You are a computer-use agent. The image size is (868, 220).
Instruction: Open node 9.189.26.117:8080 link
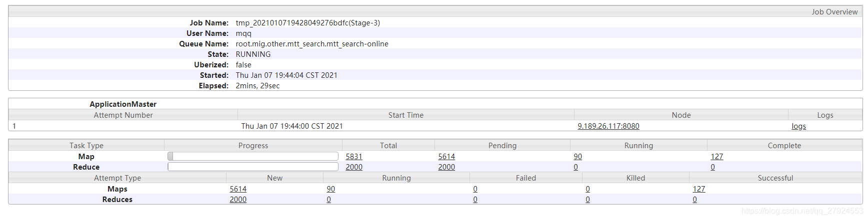coord(608,126)
